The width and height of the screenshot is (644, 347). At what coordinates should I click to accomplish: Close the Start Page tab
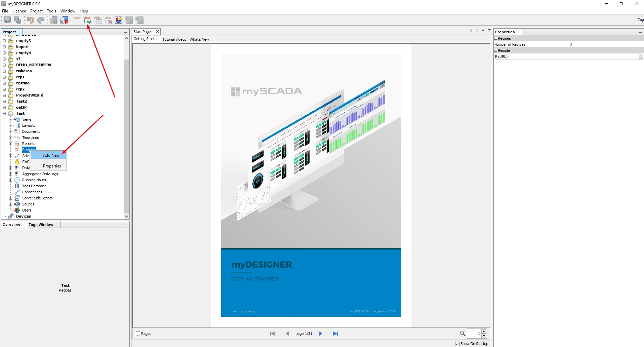(158, 32)
